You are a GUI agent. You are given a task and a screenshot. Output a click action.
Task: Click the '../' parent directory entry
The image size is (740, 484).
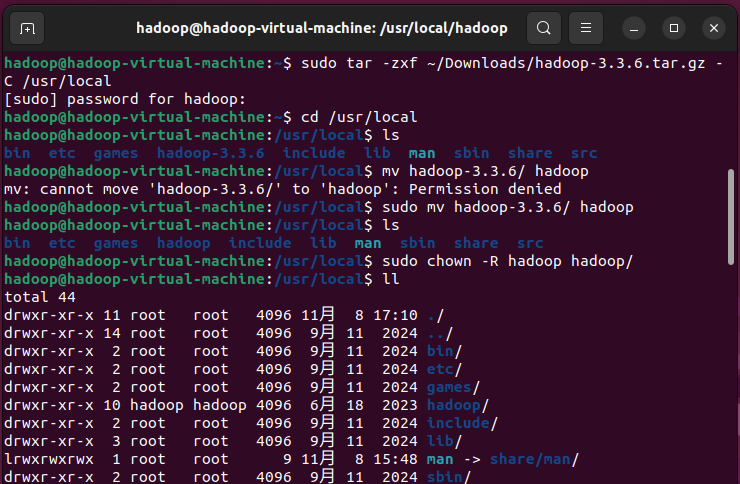click(x=440, y=334)
